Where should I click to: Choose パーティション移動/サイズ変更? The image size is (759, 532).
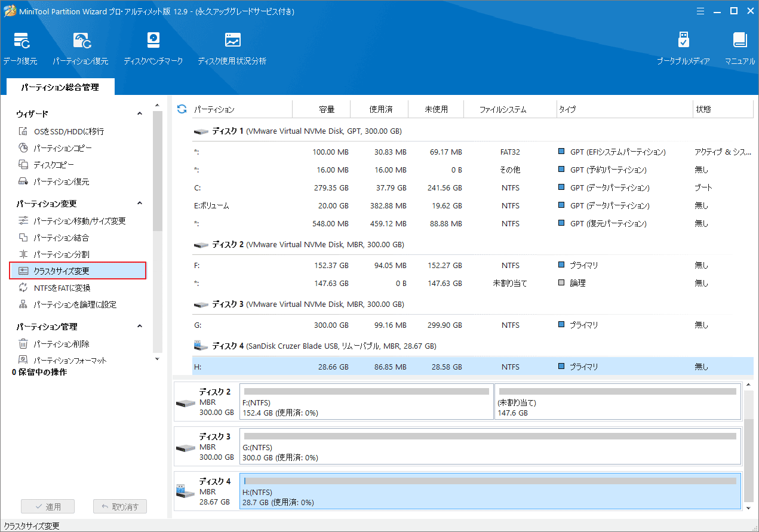[72, 221]
